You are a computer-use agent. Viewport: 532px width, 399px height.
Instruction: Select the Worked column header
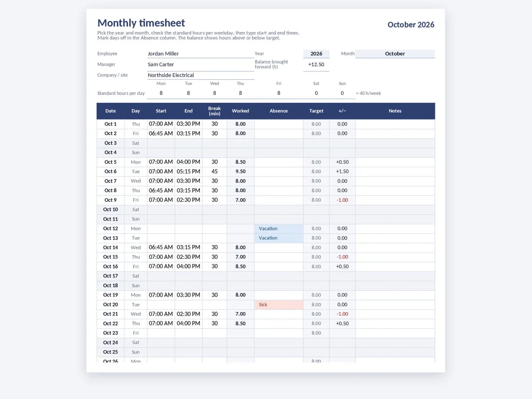point(240,111)
